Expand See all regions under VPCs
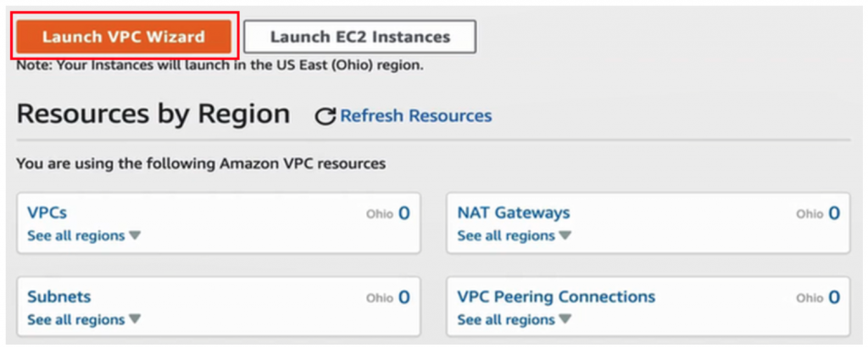The height and width of the screenshot is (348, 868). click(76, 235)
